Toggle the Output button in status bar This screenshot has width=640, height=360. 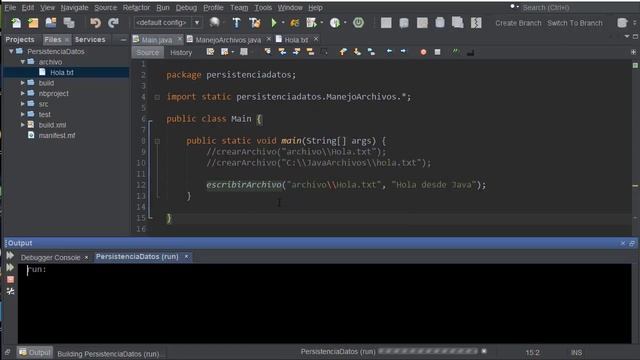35,353
